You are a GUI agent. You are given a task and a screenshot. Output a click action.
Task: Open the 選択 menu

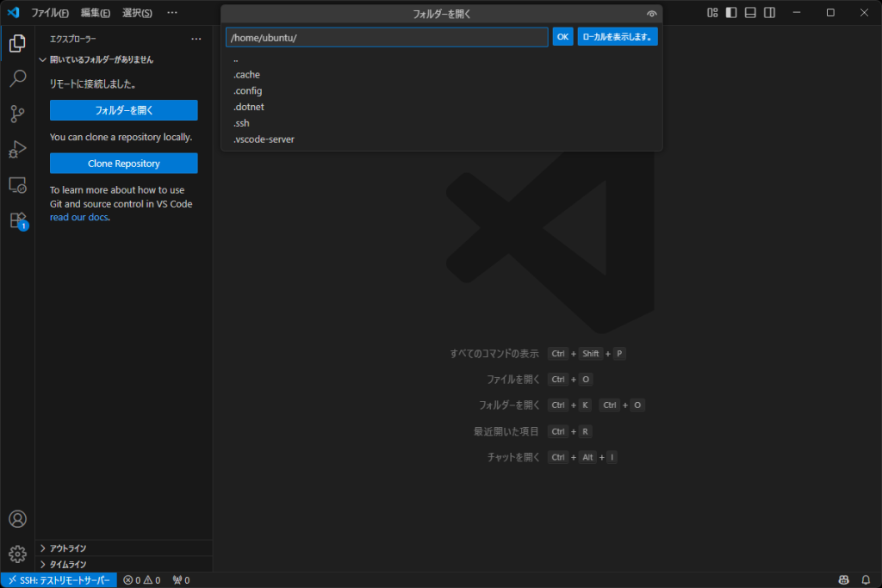coord(137,13)
